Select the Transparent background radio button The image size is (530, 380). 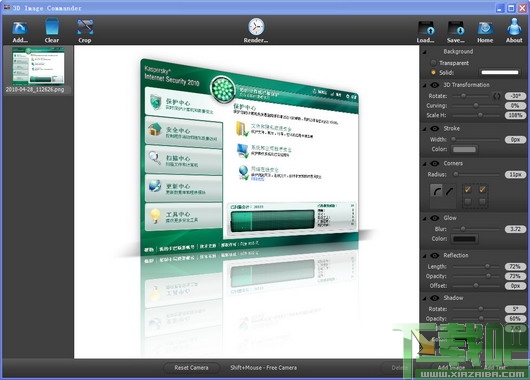tap(433, 63)
